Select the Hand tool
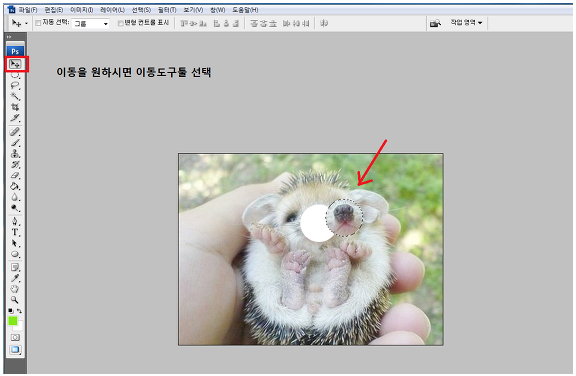 [x=15, y=289]
